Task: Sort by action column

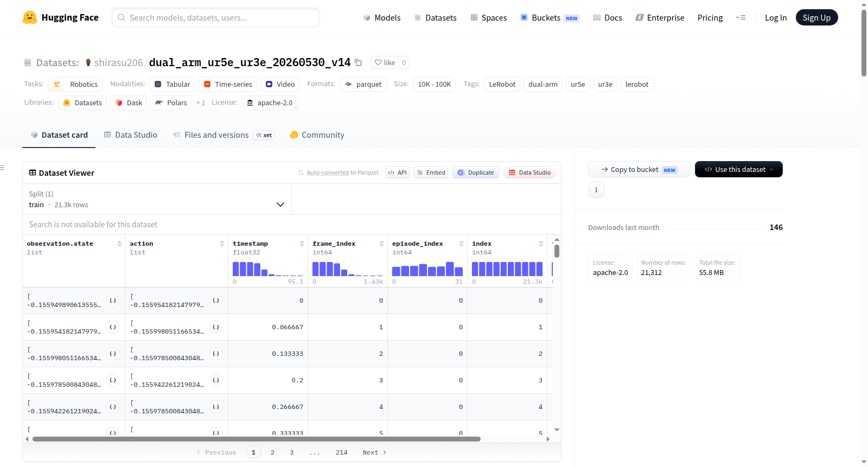Action: click(x=222, y=244)
